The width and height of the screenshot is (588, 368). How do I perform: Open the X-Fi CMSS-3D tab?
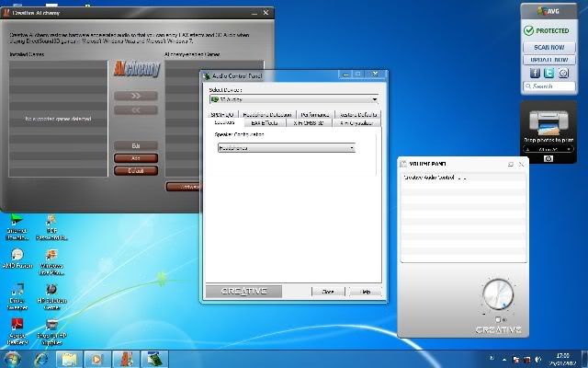point(309,122)
